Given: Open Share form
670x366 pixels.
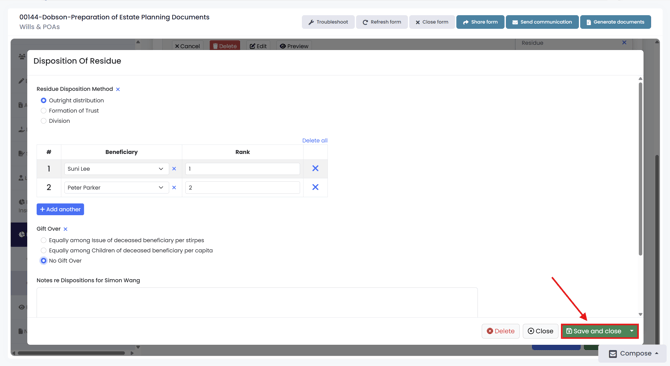Looking at the screenshot, I should [480, 22].
